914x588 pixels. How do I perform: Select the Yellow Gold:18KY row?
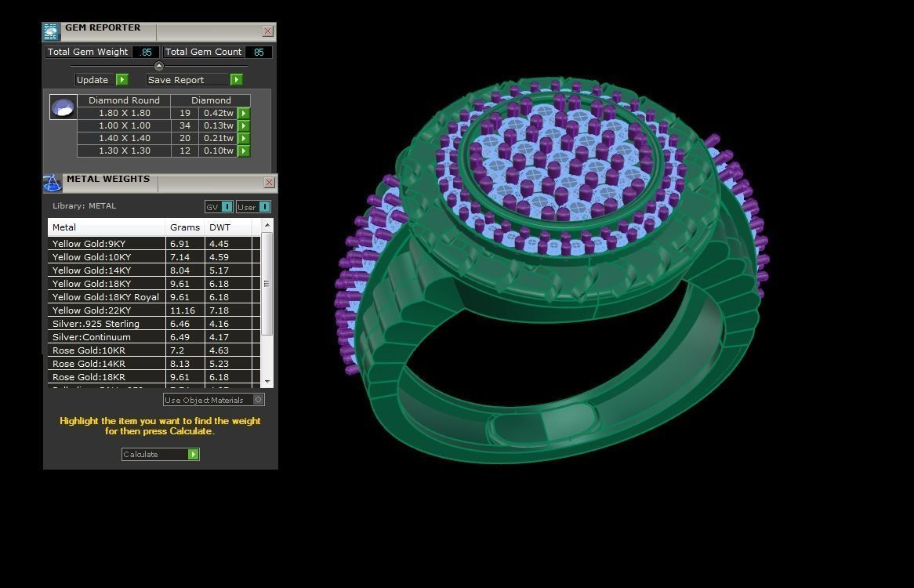tap(154, 284)
